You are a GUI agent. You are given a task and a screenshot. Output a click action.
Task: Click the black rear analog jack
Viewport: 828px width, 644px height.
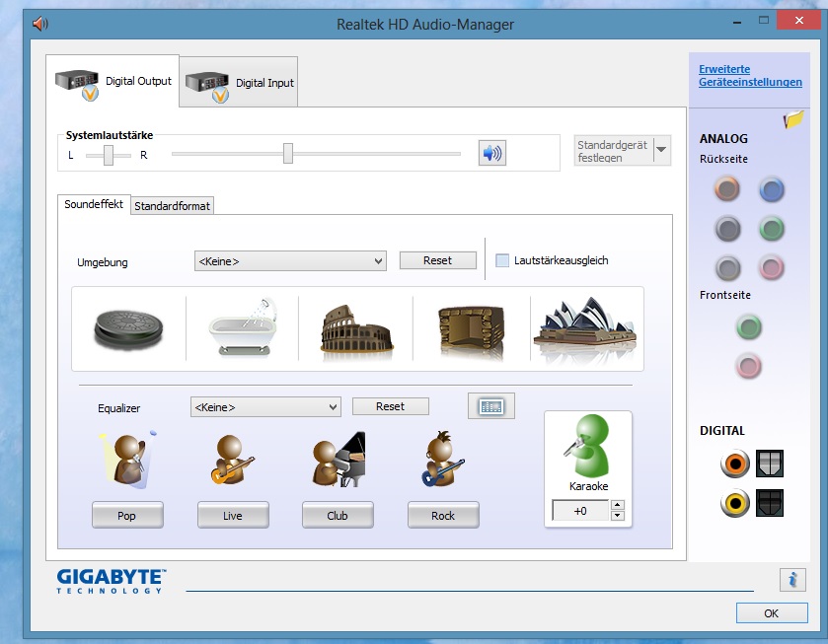(727, 229)
